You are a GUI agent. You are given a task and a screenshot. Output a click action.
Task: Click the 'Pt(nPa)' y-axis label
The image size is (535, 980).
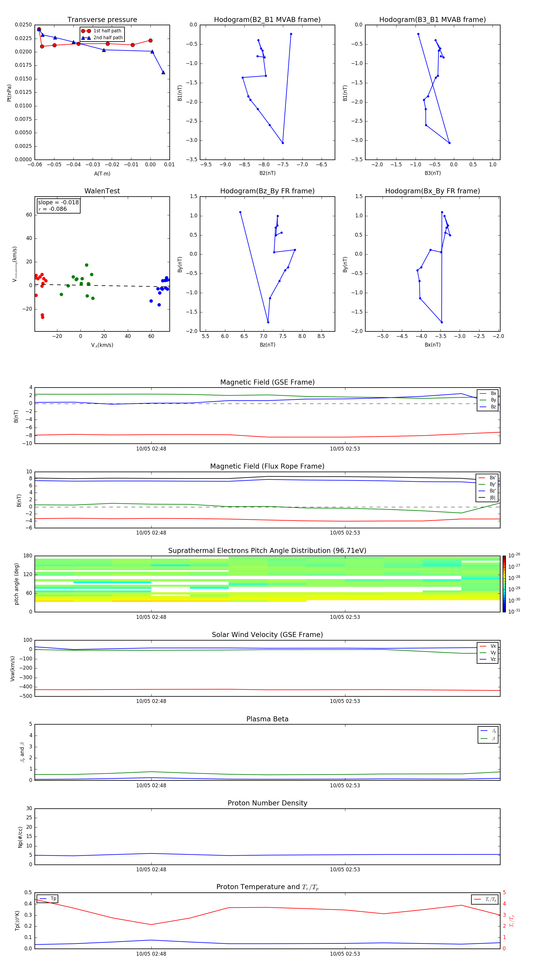click(x=9, y=93)
